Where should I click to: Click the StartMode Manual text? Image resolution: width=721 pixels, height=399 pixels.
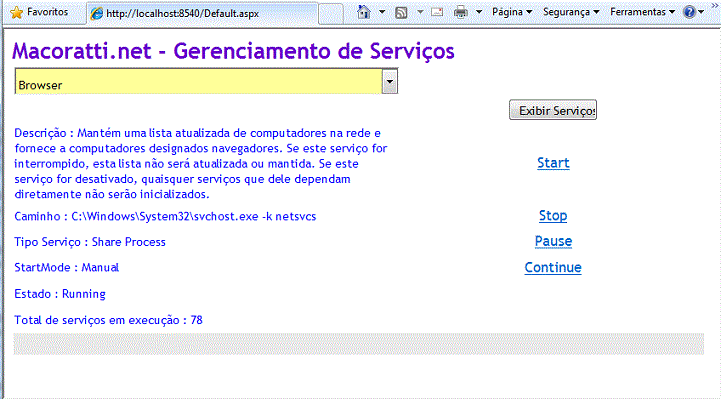66,268
